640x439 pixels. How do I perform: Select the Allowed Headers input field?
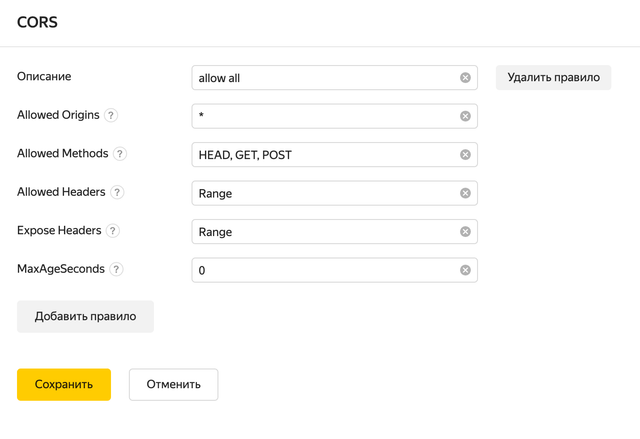(x=325, y=193)
